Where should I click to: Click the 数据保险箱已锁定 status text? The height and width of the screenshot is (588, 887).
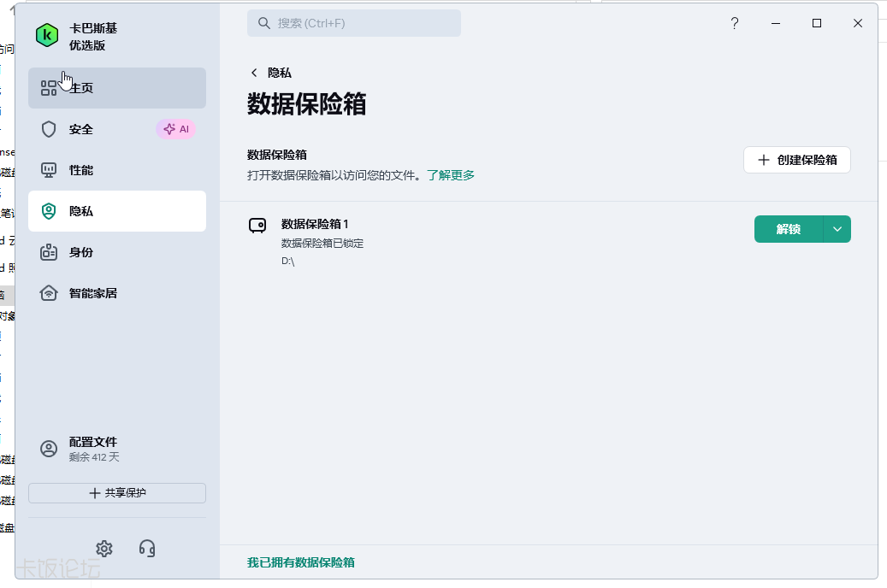point(322,243)
